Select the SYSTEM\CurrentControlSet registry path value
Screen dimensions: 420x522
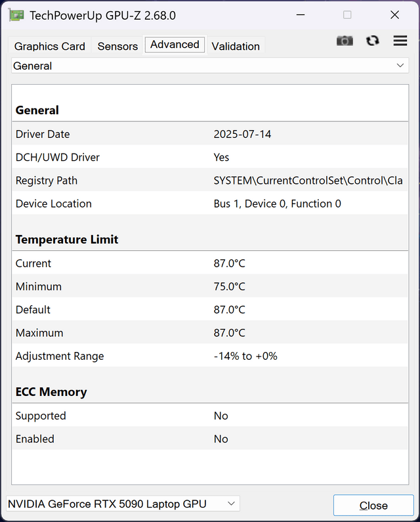pyautogui.click(x=308, y=181)
